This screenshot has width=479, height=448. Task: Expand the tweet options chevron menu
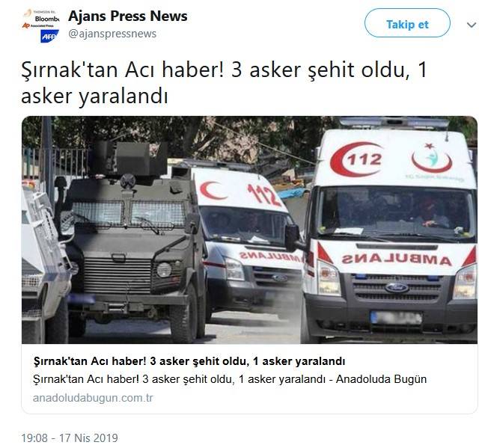472,25
